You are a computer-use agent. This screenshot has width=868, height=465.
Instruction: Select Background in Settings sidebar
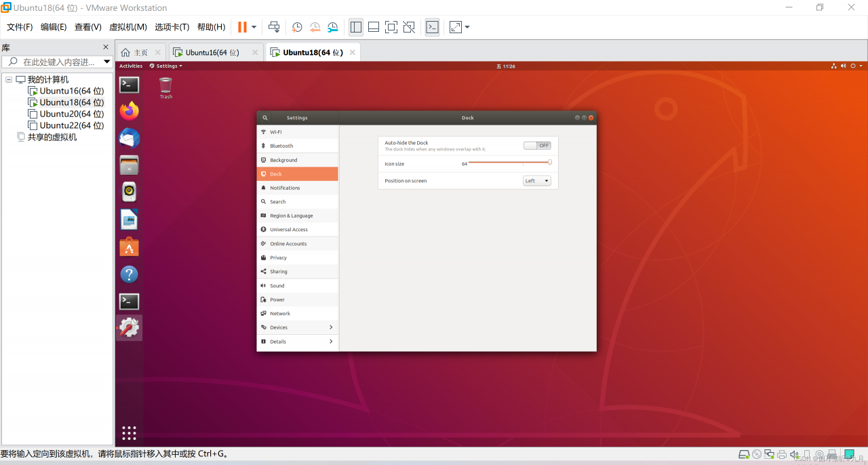(x=297, y=160)
